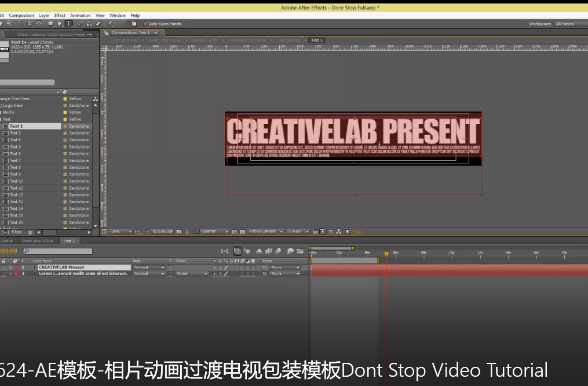Open the Animation menu

pyautogui.click(x=81, y=16)
